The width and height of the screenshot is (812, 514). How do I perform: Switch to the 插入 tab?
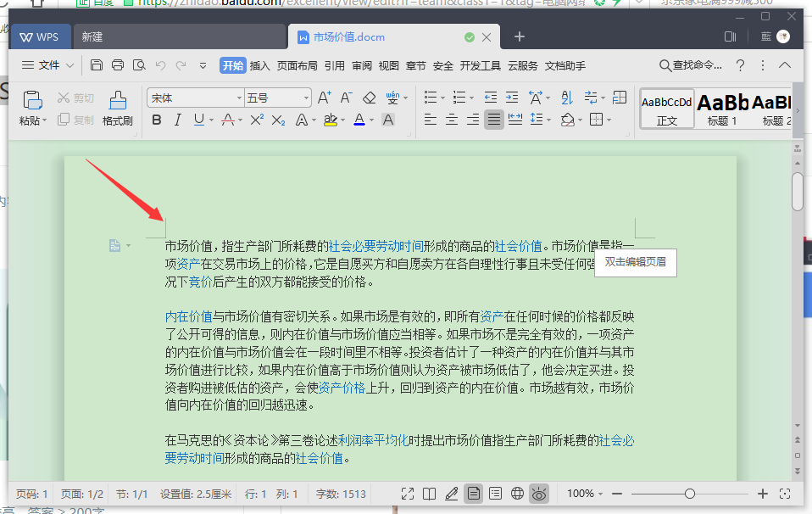pyautogui.click(x=259, y=66)
